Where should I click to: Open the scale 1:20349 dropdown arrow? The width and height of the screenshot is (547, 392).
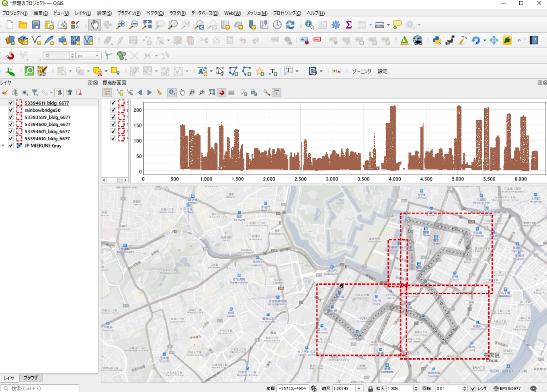[x=359, y=388]
